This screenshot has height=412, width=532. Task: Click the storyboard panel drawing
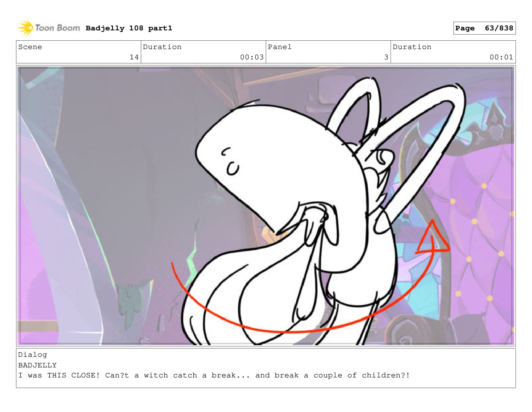click(x=266, y=206)
